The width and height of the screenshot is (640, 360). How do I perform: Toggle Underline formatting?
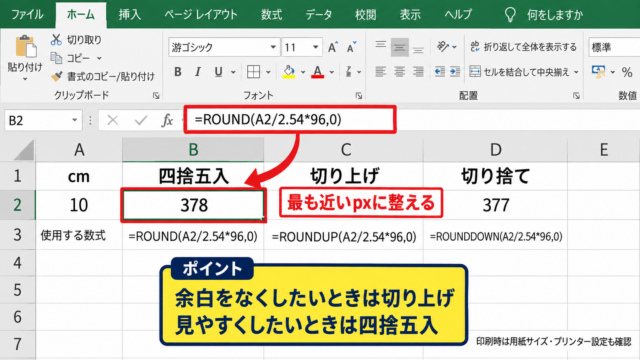tap(218, 72)
